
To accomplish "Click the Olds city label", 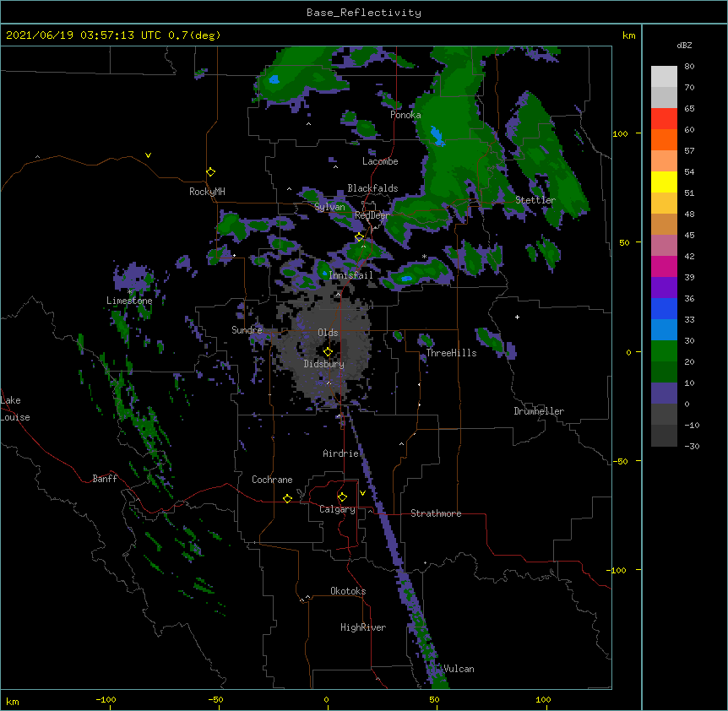I will pyautogui.click(x=328, y=333).
